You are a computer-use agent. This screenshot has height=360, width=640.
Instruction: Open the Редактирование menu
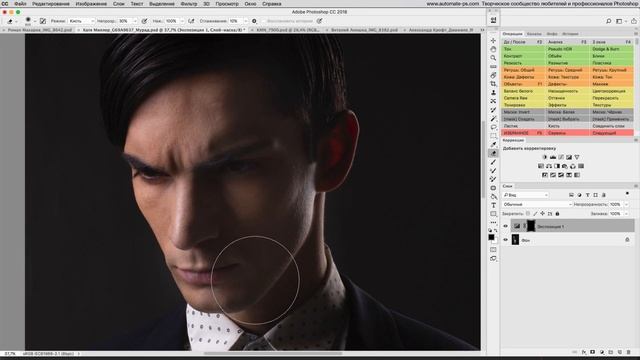[51, 4]
